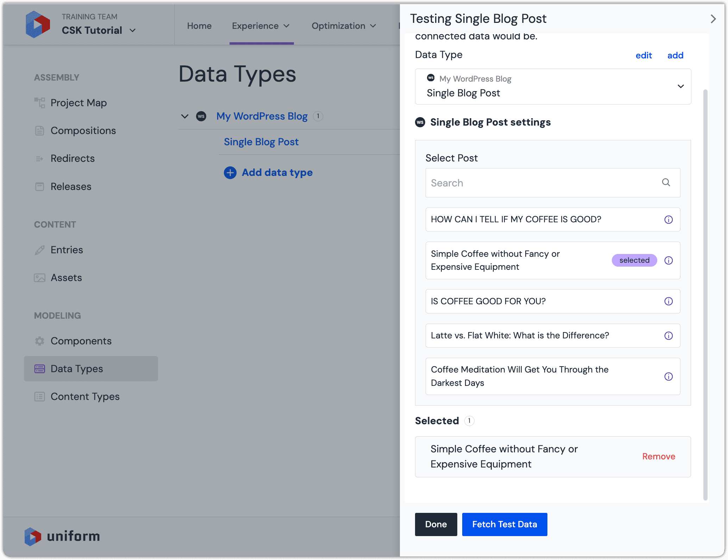Expand Experience menu chevron
728x560 pixels.
click(x=287, y=26)
